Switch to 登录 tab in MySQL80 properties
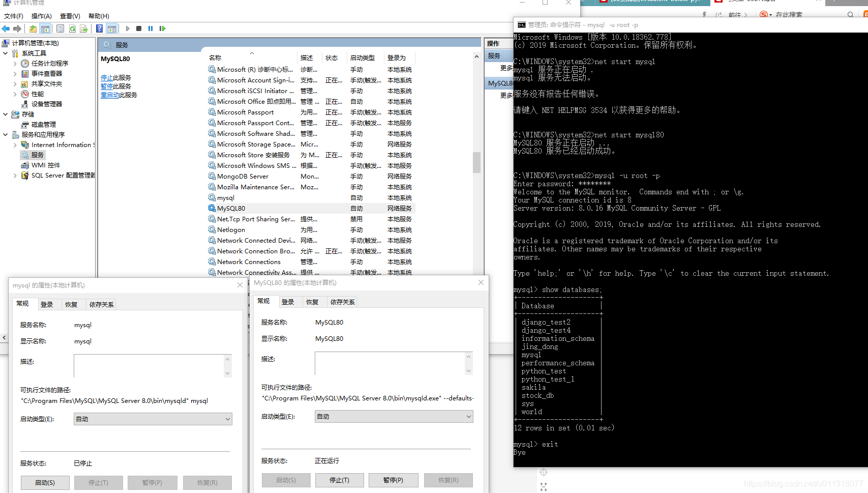 click(288, 302)
